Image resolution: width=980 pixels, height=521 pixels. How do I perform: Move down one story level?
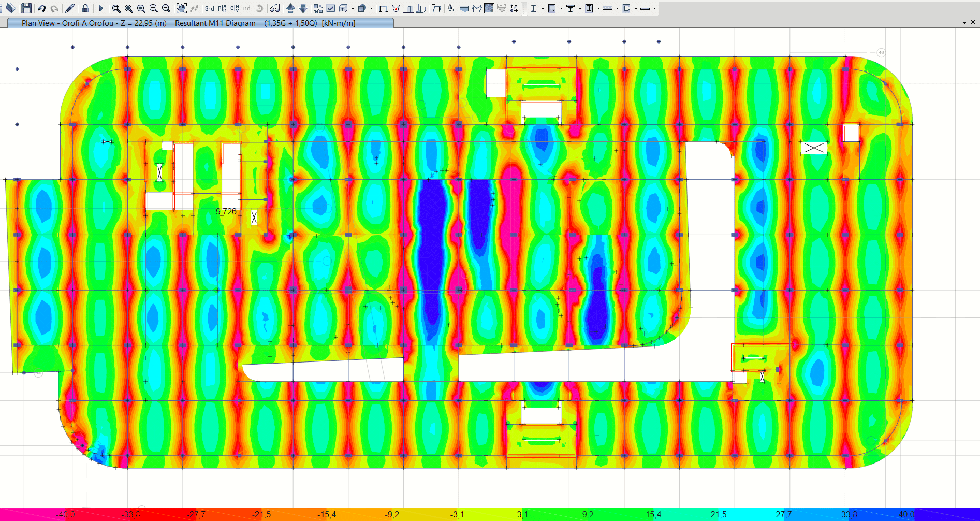coord(303,8)
